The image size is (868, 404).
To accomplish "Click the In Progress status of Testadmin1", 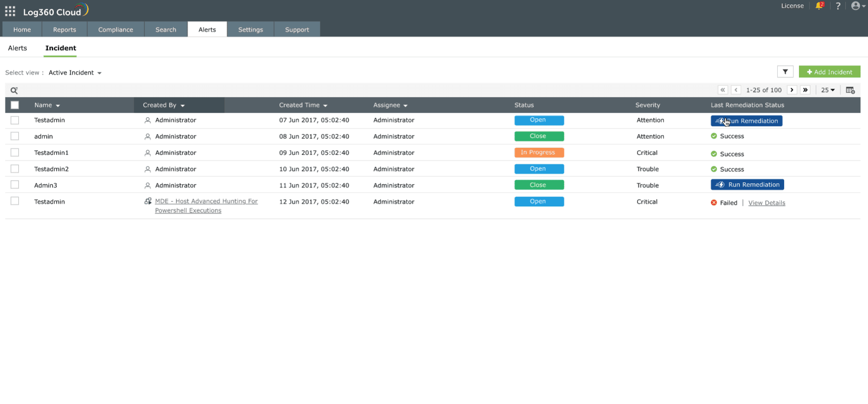I will click(539, 153).
